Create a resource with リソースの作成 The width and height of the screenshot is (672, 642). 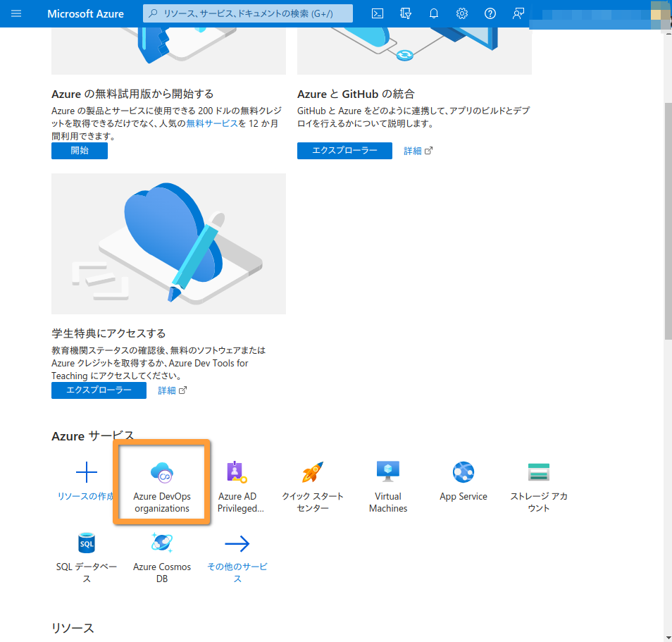(x=86, y=483)
